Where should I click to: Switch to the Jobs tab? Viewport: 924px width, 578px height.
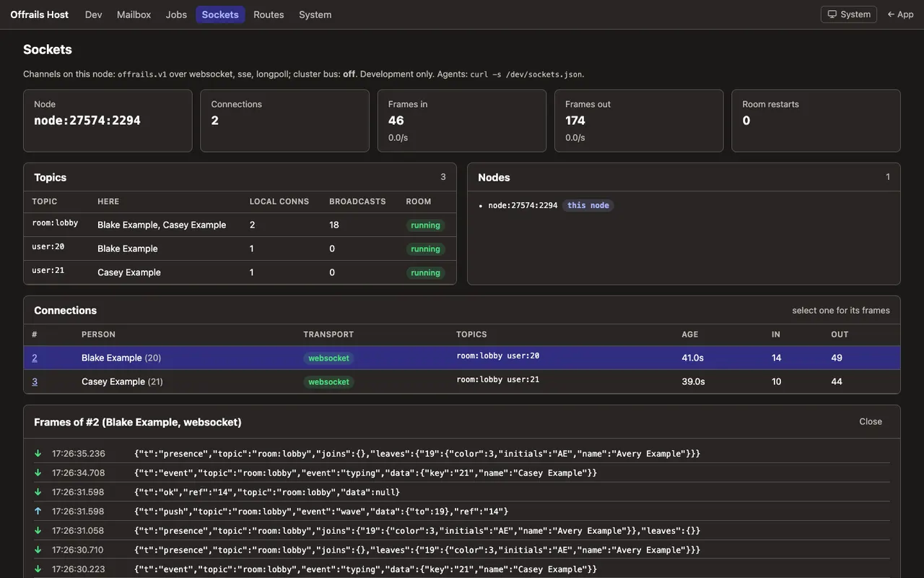(x=176, y=14)
